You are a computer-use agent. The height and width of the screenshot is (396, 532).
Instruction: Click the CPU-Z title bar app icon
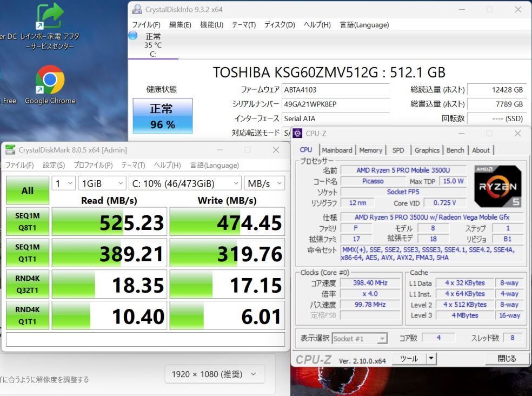pyautogui.click(x=297, y=134)
